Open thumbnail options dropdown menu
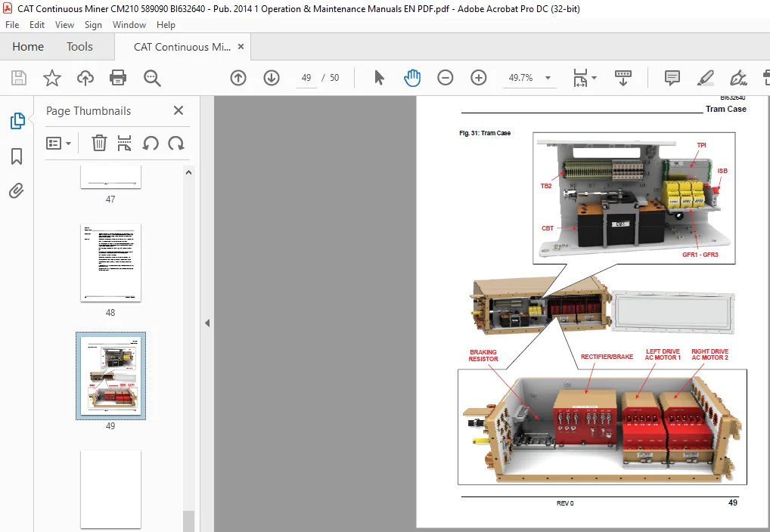Image resolution: width=770 pixels, height=532 pixels. click(59, 144)
